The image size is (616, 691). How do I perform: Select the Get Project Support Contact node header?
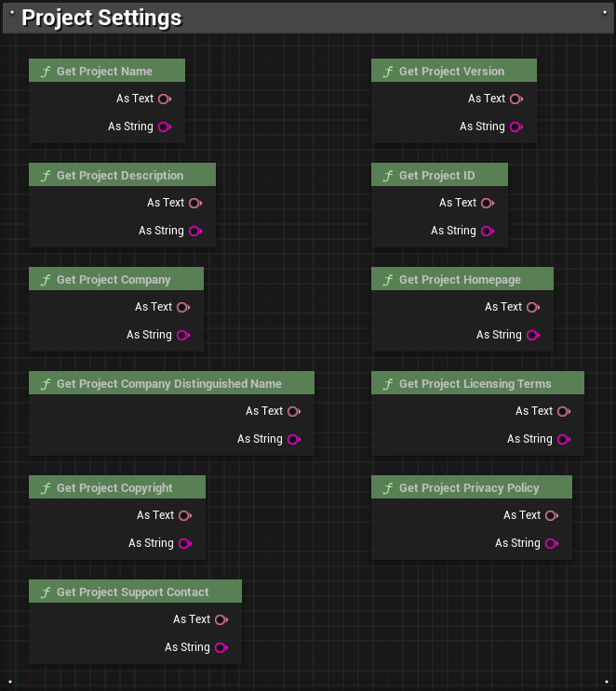point(132,592)
